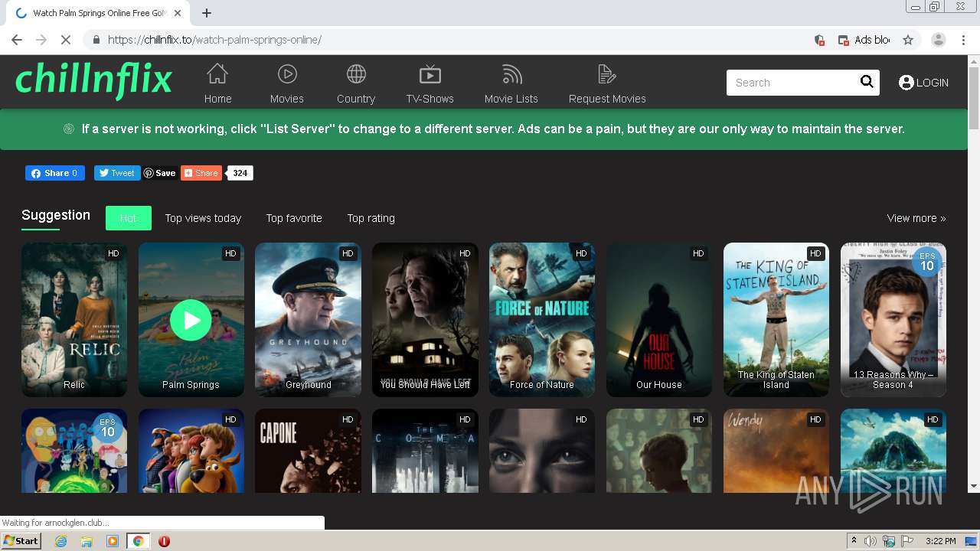The height and width of the screenshot is (551, 980).
Task: Open the Home navigation icon
Action: coord(217,74)
